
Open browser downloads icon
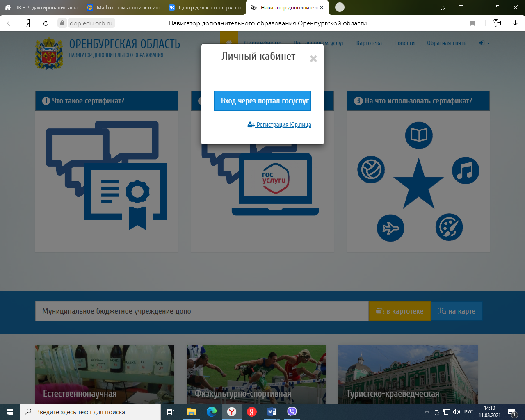click(x=515, y=23)
